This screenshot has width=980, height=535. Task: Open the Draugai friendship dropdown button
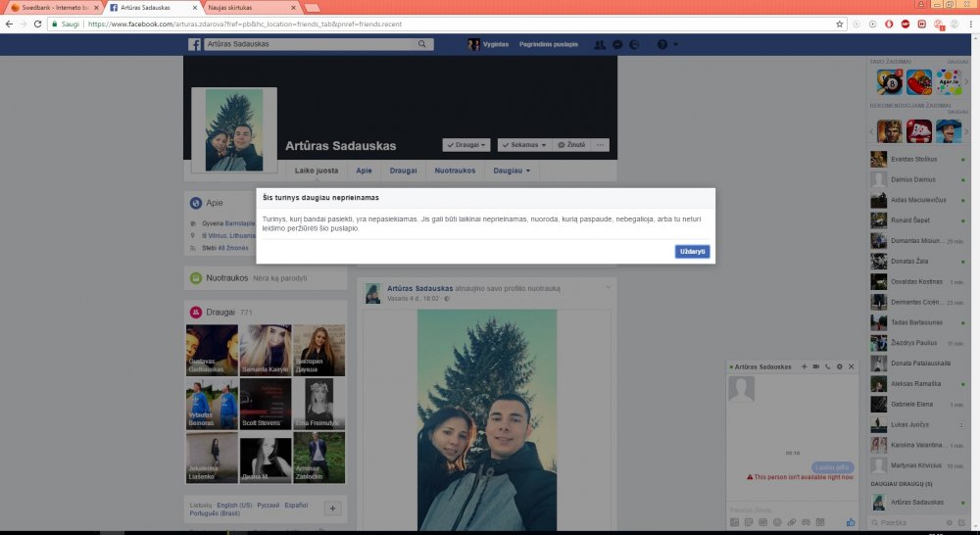click(x=466, y=144)
